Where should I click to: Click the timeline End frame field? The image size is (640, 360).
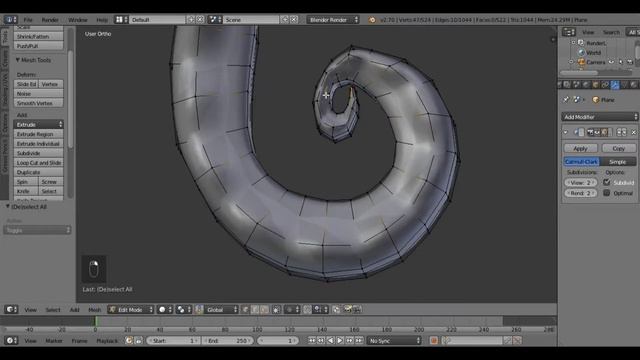[x=228, y=340]
